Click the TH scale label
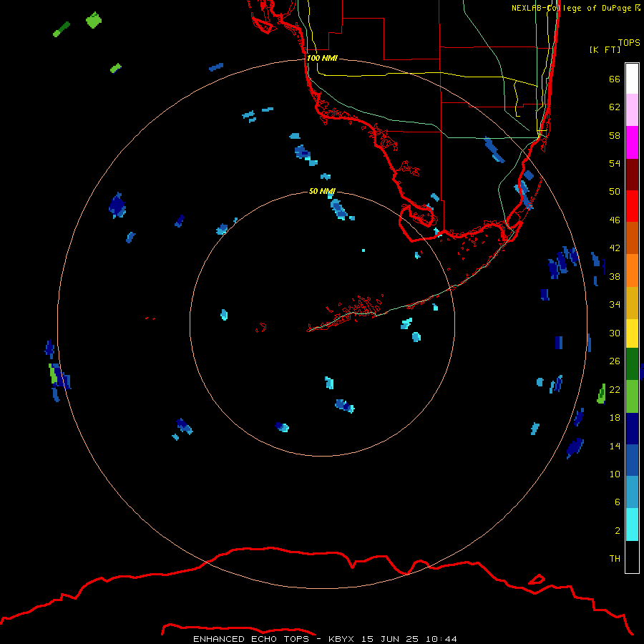644x644 pixels. coord(615,559)
